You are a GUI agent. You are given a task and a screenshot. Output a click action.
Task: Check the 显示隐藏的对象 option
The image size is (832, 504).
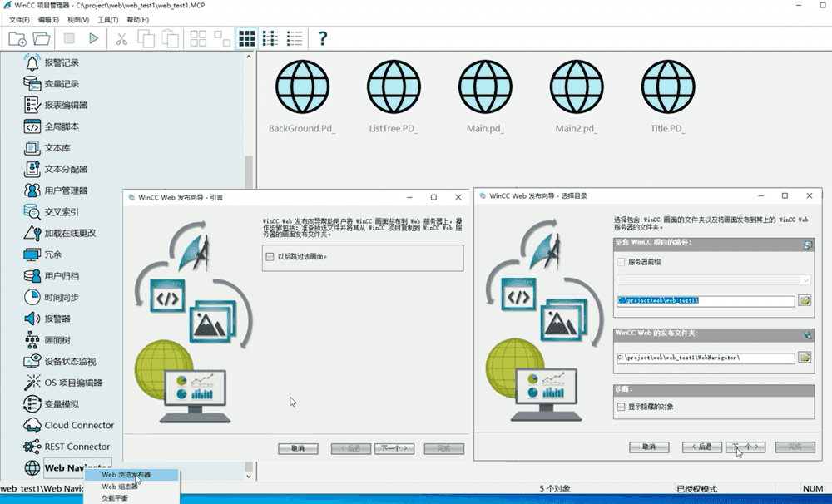click(x=621, y=407)
